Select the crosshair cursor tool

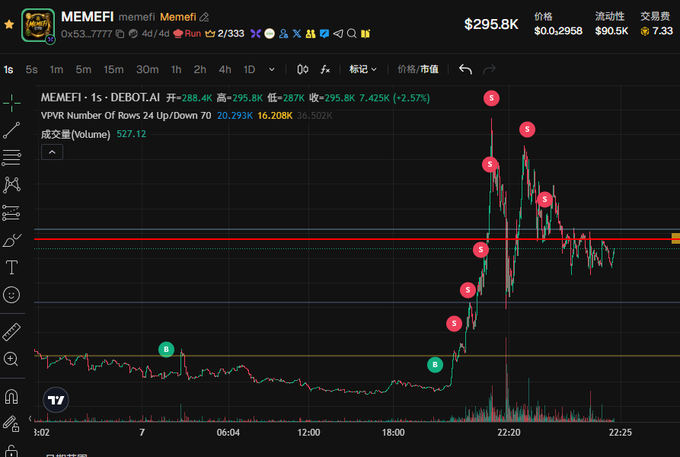[12, 103]
